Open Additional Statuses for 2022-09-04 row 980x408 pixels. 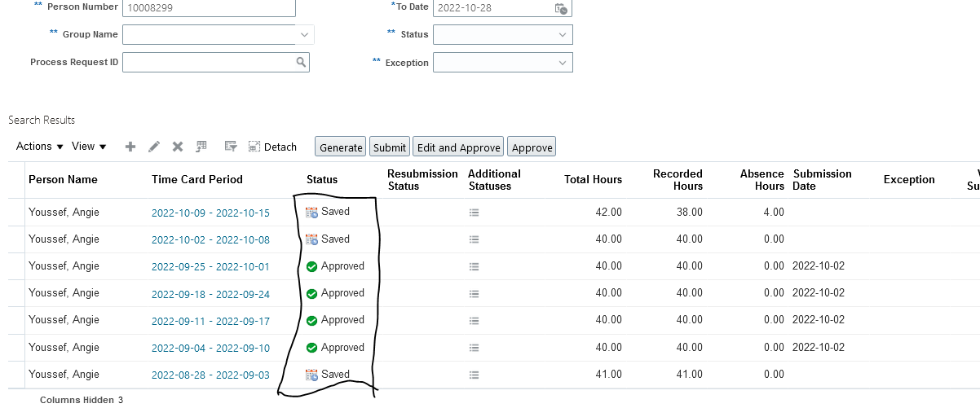(x=475, y=348)
